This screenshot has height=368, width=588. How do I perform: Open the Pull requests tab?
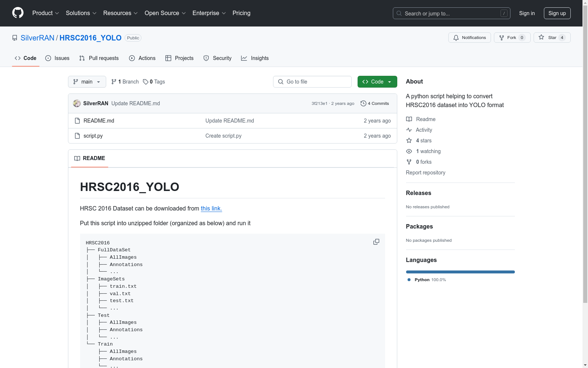point(99,58)
